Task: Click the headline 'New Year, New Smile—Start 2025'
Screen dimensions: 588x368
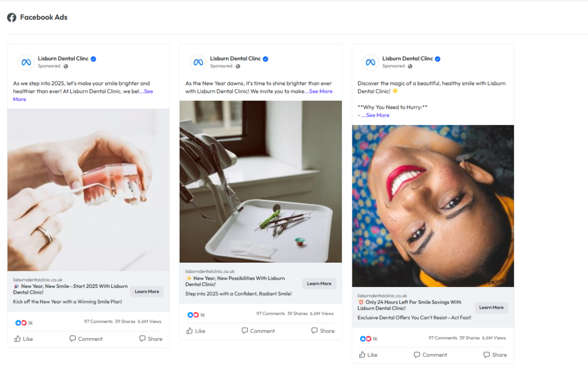Action: 71,289
